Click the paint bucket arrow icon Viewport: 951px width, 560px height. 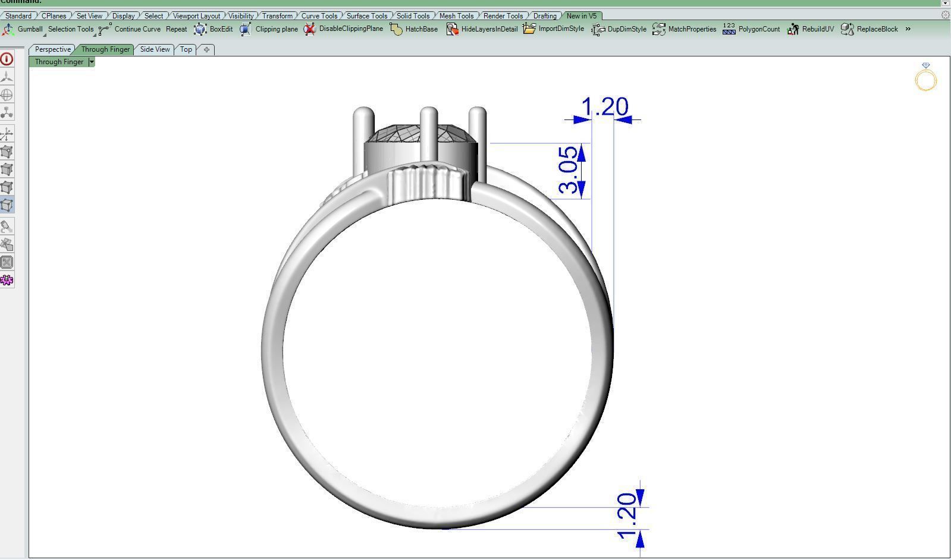tap(7, 226)
